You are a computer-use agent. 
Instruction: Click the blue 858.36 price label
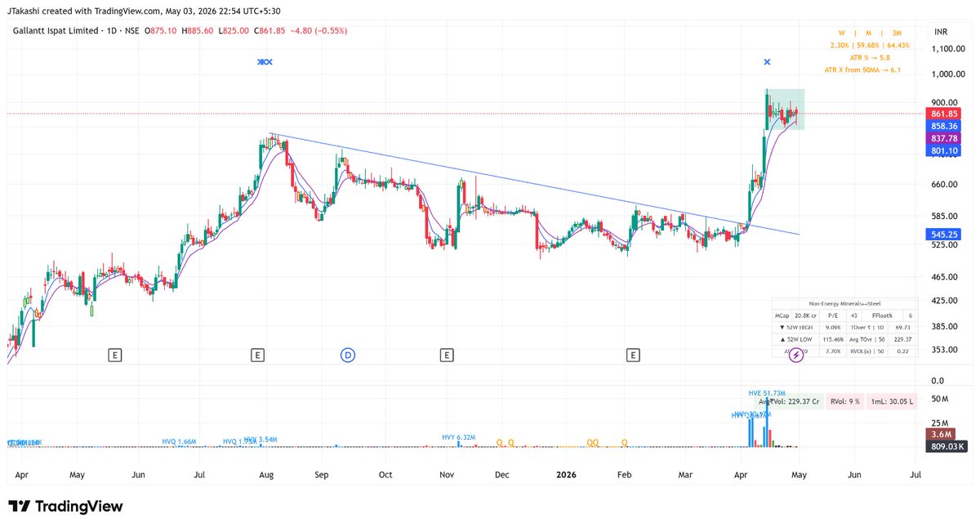(x=943, y=126)
